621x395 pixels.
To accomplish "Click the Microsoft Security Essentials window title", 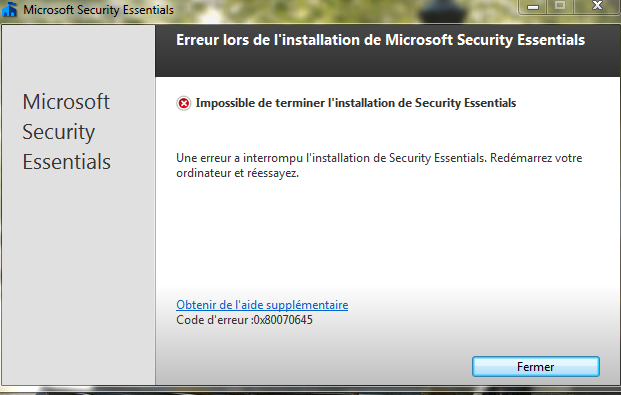I will click(98, 10).
